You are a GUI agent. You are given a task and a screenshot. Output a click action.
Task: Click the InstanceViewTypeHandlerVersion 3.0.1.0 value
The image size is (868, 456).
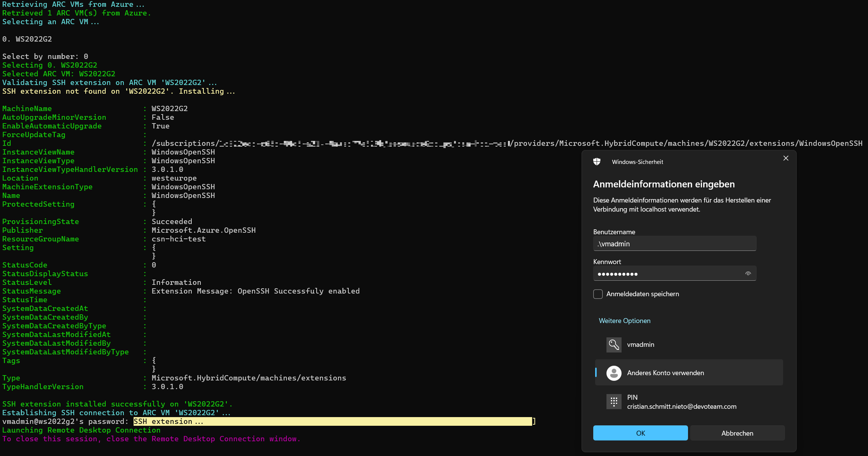point(167,169)
